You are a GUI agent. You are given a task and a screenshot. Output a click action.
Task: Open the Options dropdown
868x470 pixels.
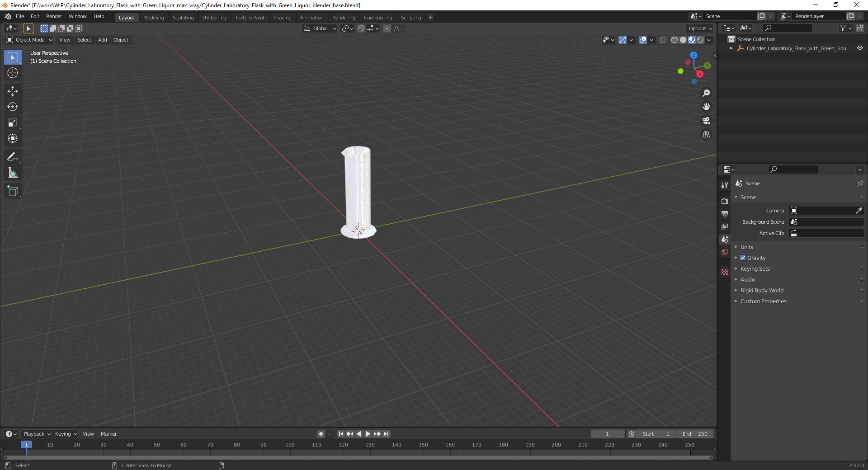700,28
